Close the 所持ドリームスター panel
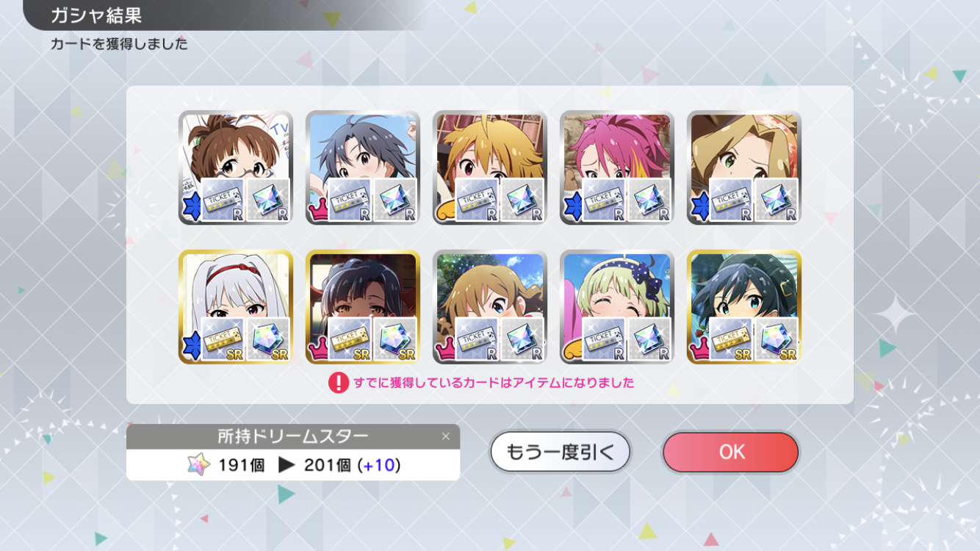The width and height of the screenshot is (980, 551). (x=445, y=436)
